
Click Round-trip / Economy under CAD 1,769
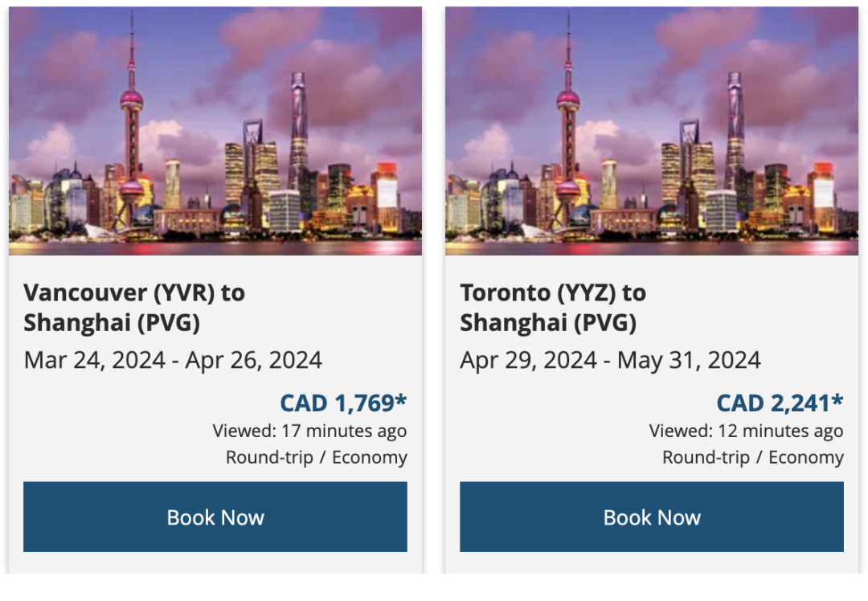point(316,458)
